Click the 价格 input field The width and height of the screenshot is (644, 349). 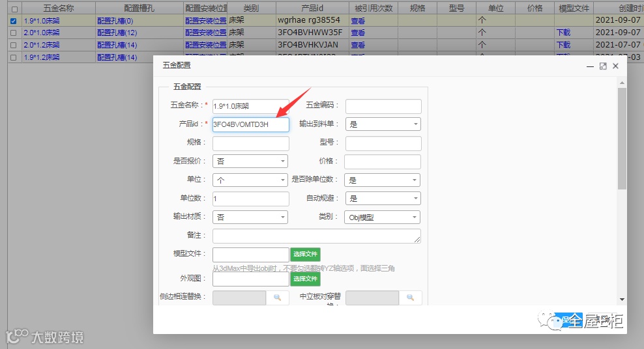383,161
